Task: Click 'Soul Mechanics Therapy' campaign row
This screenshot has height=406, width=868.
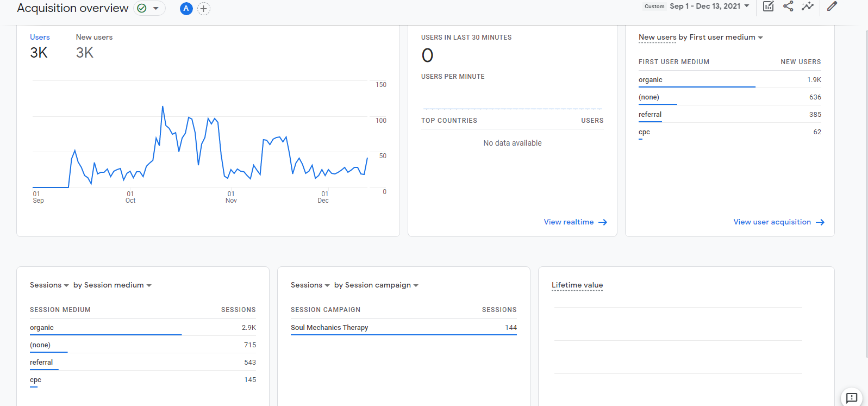Action: tap(403, 327)
